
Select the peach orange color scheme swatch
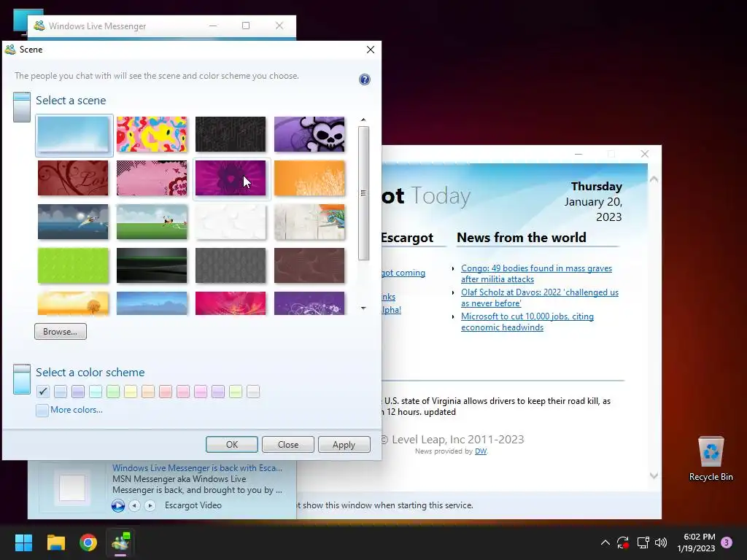pos(148,392)
